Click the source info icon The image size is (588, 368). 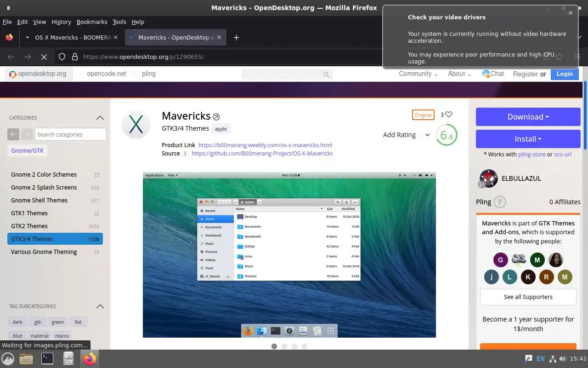185,154
